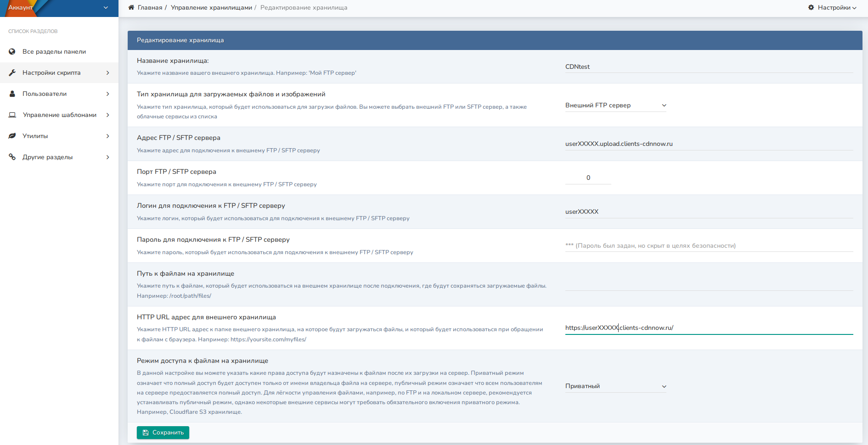Click the home icon in the breadcrumb

[131, 8]
